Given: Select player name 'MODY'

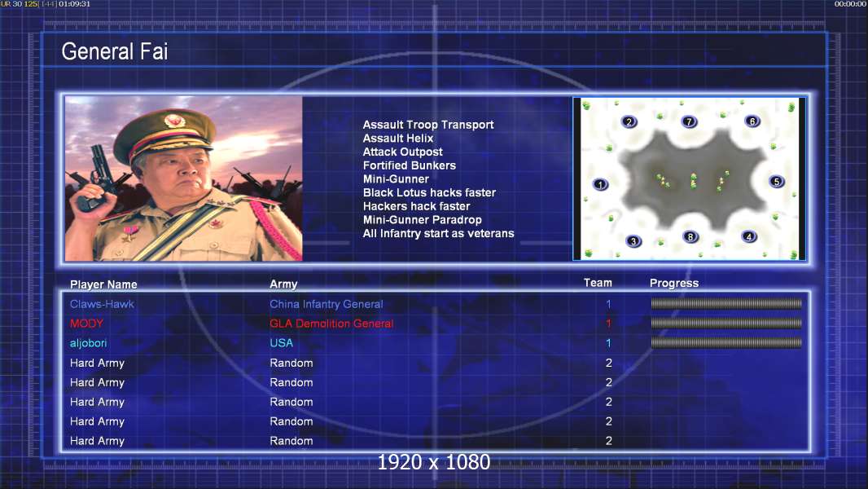Looking at the screenshot, I should coord(86,324).
